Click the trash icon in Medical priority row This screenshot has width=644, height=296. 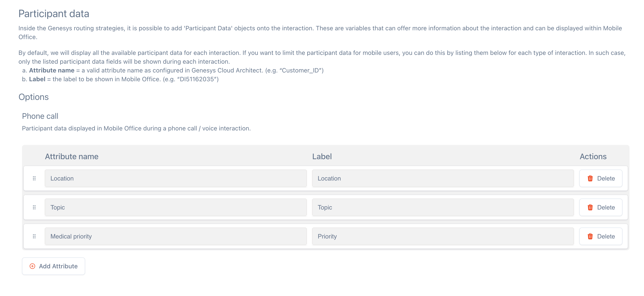coord(590,236)
